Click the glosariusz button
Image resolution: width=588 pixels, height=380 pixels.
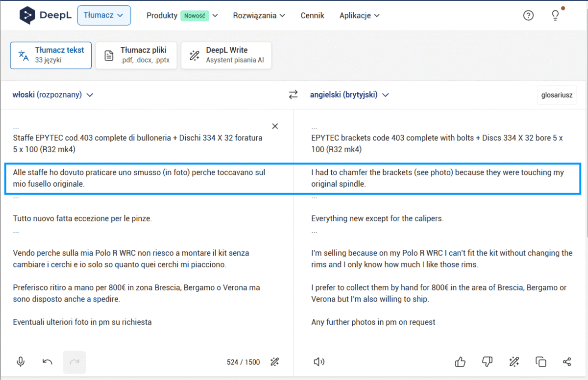coord(557,95)
